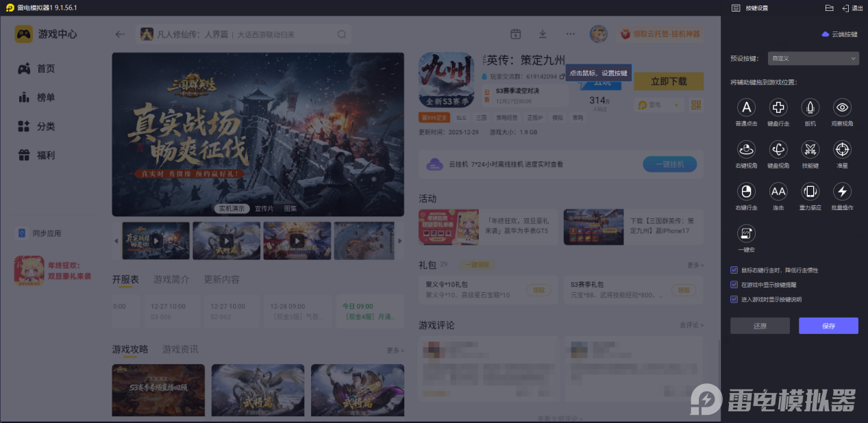Click the 退出 exit icon
This screenshot has height=423, width=868.
click(852, 8)
